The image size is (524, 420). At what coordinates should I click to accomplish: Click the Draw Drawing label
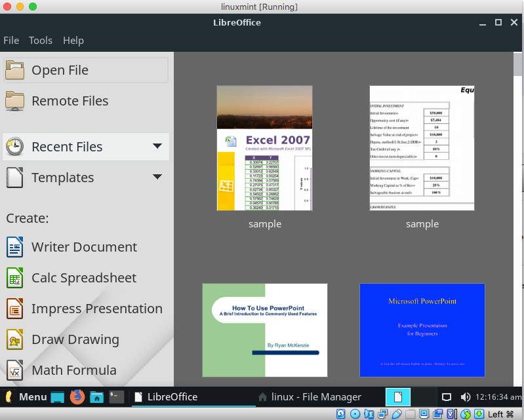pyautogui.click(x=75, y=339)
